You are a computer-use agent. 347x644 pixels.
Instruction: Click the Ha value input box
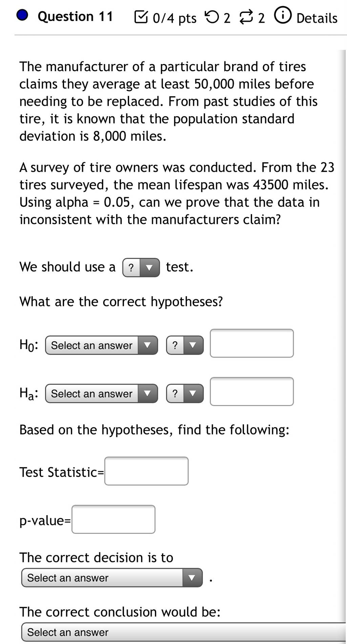tap(252, 391)
